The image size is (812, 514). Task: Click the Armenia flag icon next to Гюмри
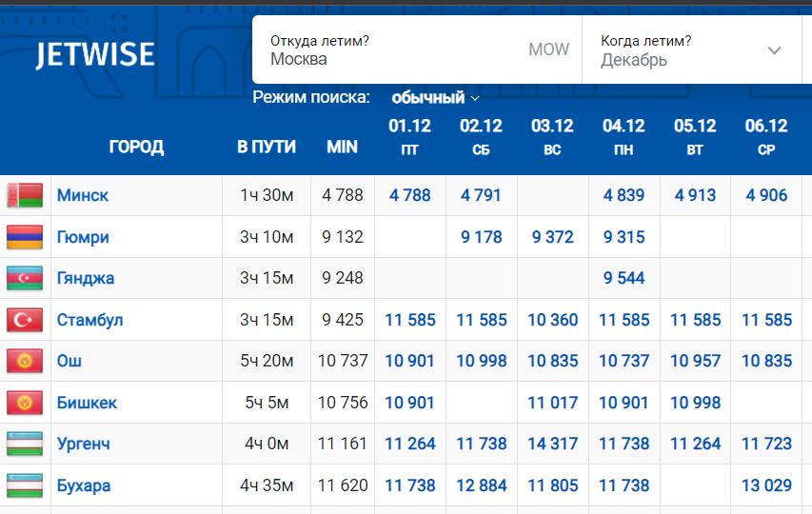coord(25,237)
